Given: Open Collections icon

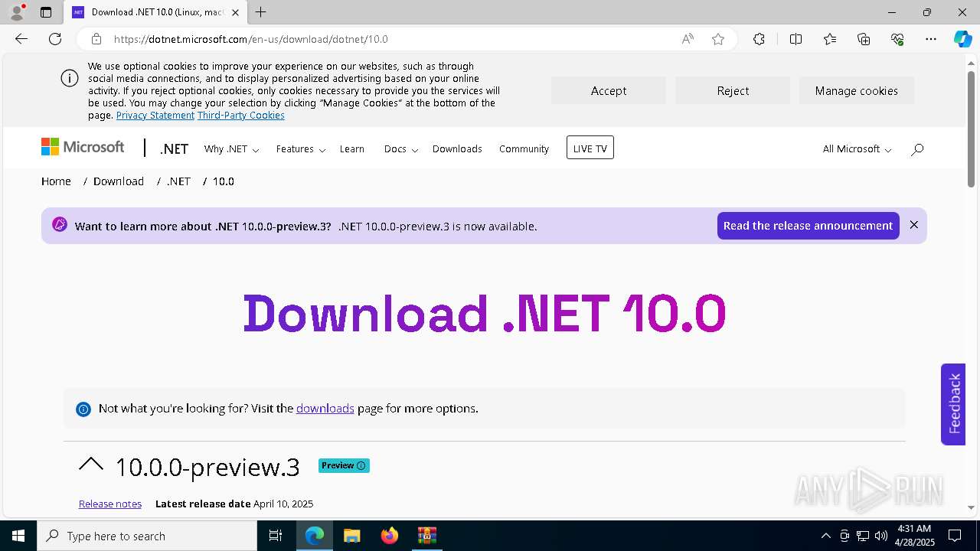Looking at the screenshot, I should point(864,39).
